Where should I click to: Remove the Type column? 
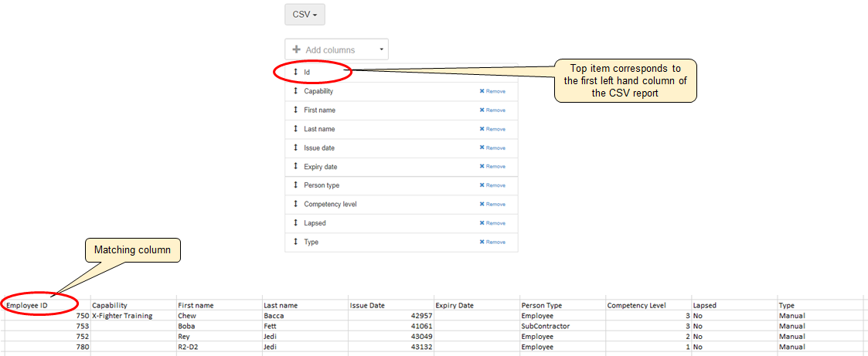click(492, 242)
